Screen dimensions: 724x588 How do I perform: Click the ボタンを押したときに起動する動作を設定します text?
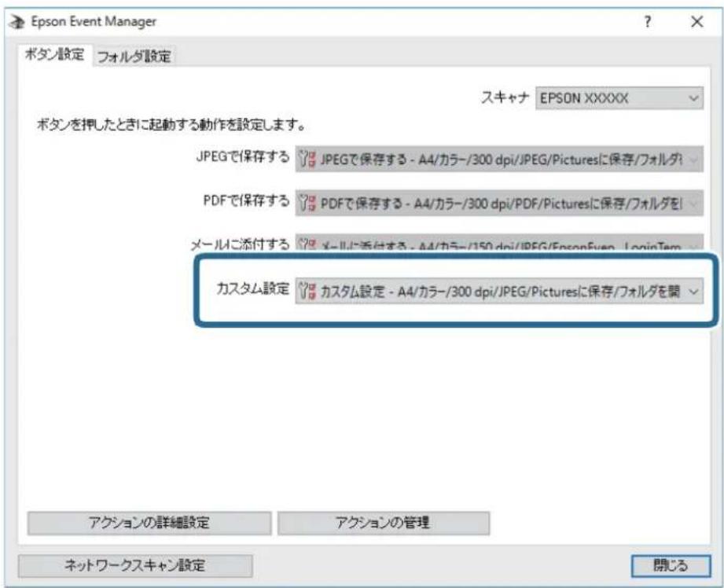[171, 125]
